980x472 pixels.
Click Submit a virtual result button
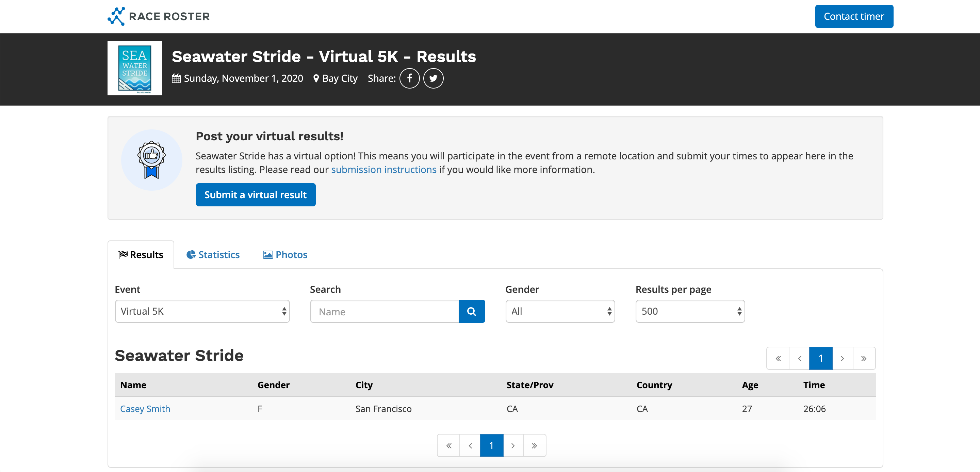tap(255, 195)
